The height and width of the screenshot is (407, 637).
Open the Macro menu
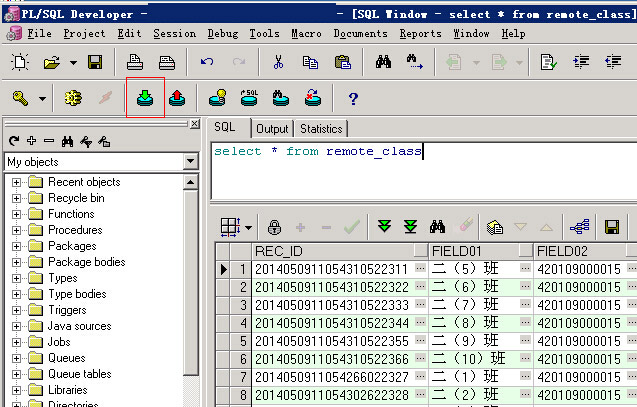coord(306,34)
